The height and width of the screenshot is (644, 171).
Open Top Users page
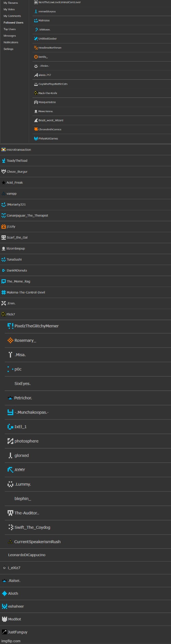(10, 29)
